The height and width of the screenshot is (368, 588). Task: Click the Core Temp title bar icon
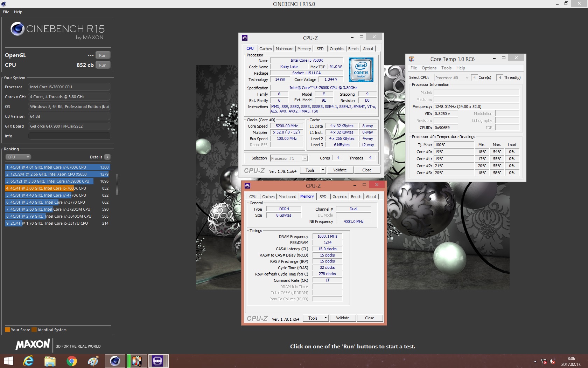point(412,59)
